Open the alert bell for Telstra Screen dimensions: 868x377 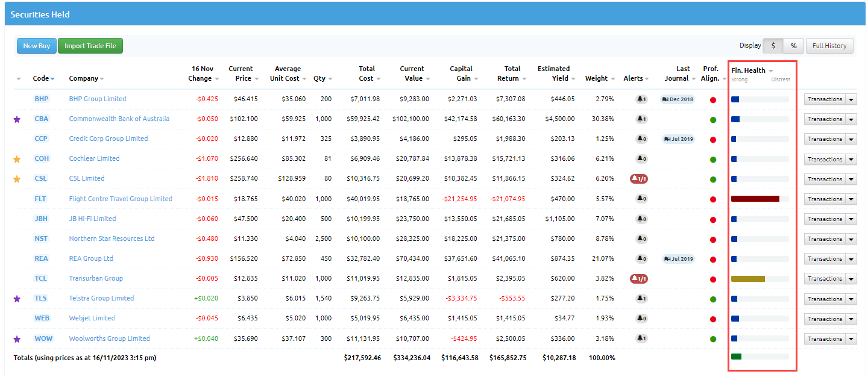[x=641, y=299]
